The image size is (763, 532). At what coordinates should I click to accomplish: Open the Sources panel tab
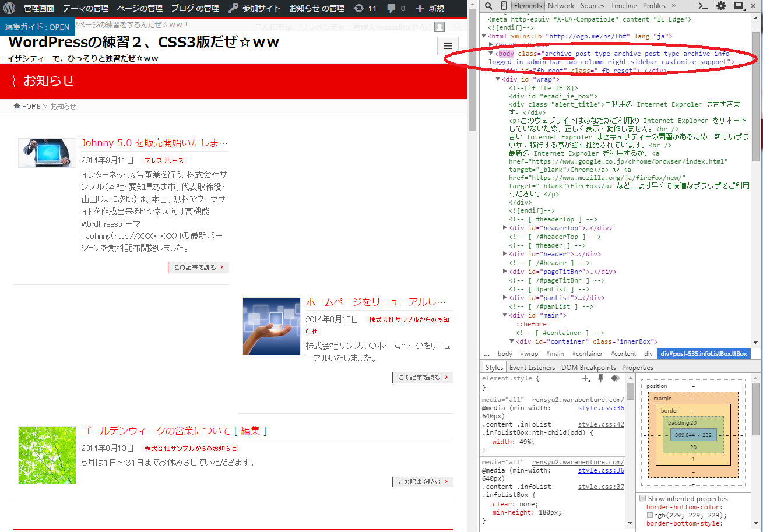click(x=592, y=6)
